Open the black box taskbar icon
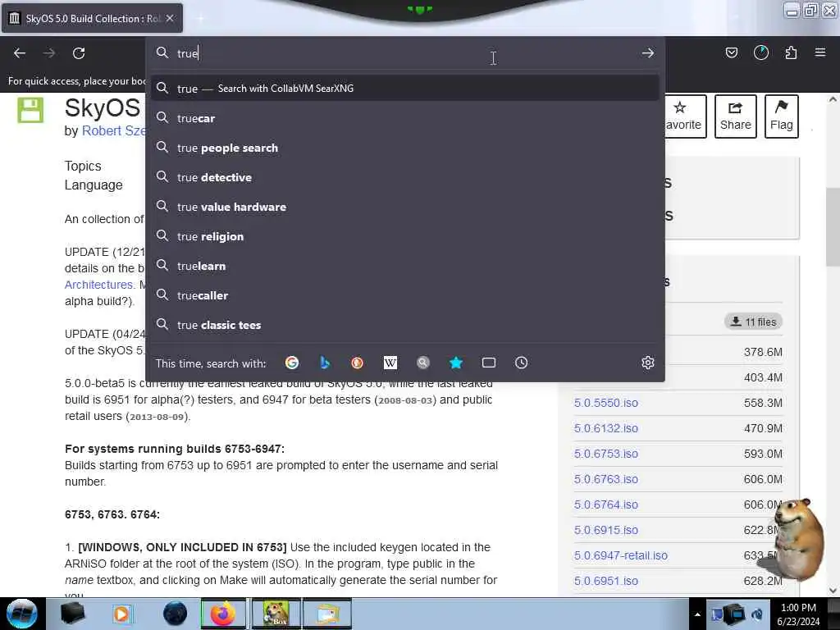 (x=72, y=614)
